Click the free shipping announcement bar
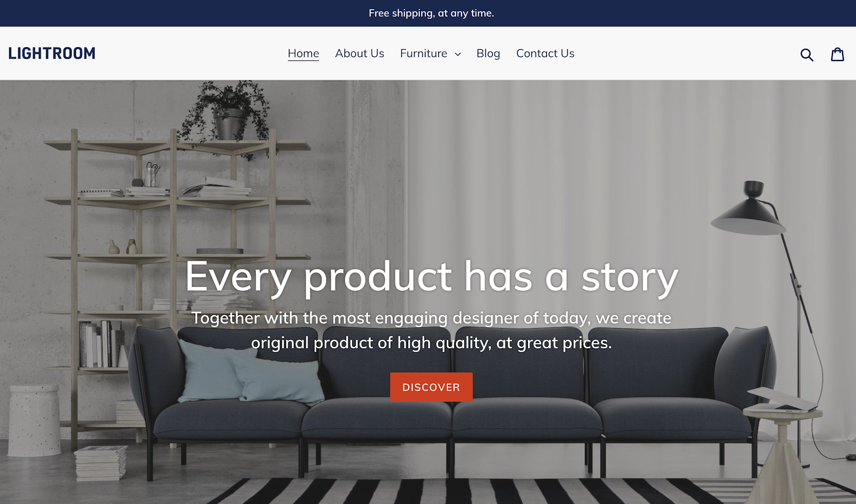Image resolution: width=856 pixels, height=504 pixels. pos(428,13)
